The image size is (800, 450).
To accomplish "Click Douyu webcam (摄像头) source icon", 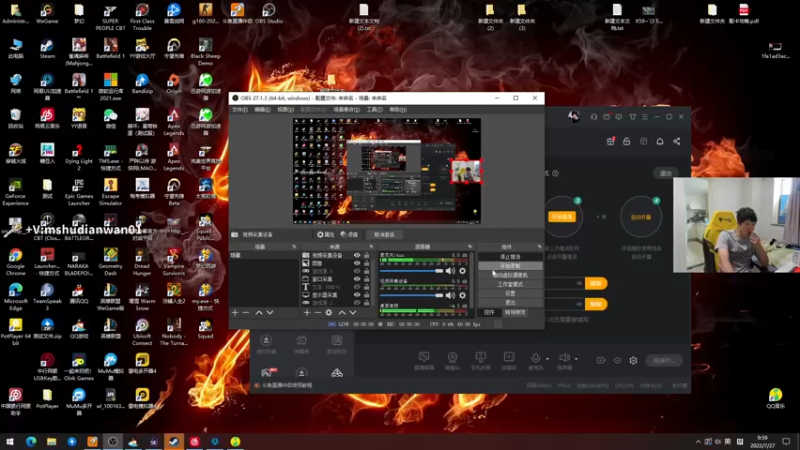I will [x=452, y=360].
